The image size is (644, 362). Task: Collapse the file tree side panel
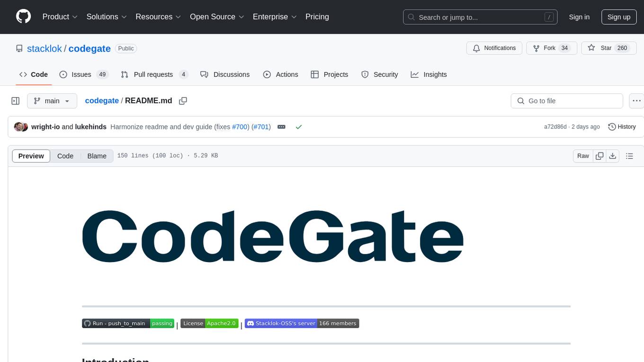pos(16,101)
